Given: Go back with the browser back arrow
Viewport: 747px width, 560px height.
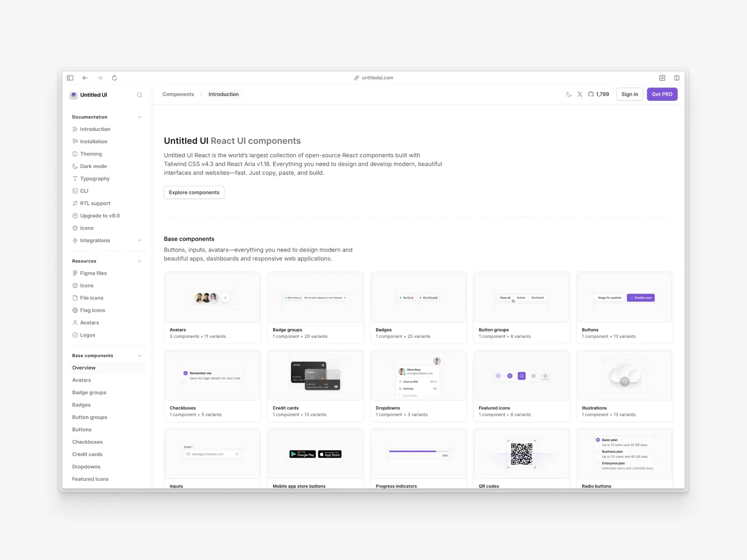Looking at the screenshot, I should (85, 78).
